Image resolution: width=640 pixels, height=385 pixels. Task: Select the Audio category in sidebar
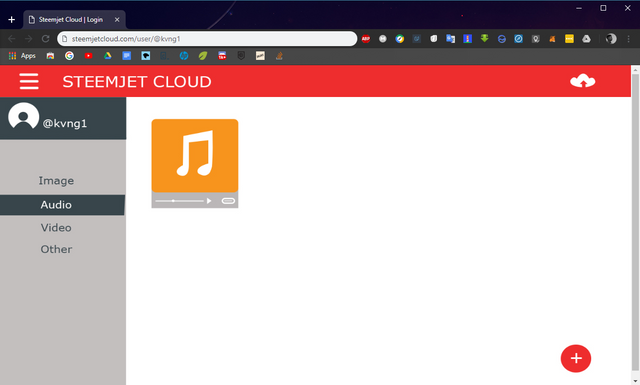click(x=62, y=205)
